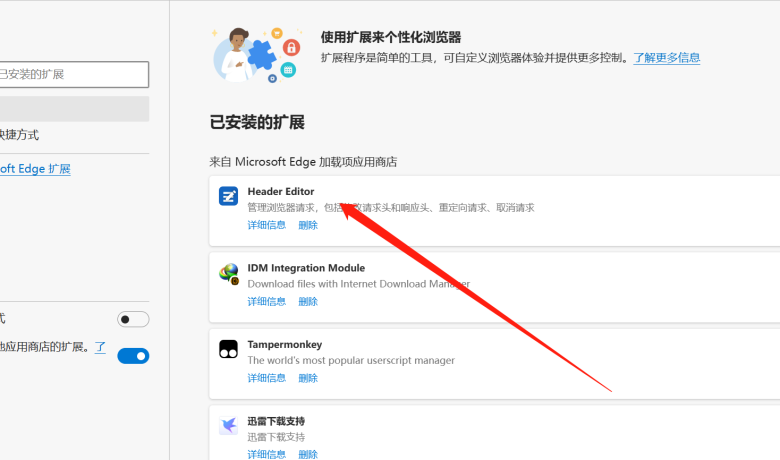Click the 来自 Microsoft Edge 加载项应用商店 label
The image size is (780, 460).
[303, 162]
